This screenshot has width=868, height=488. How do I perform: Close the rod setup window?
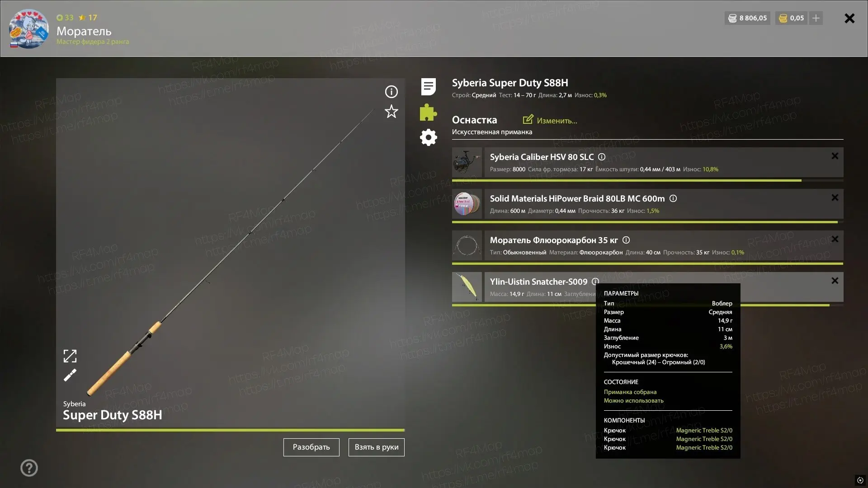[x=849, y=18]
